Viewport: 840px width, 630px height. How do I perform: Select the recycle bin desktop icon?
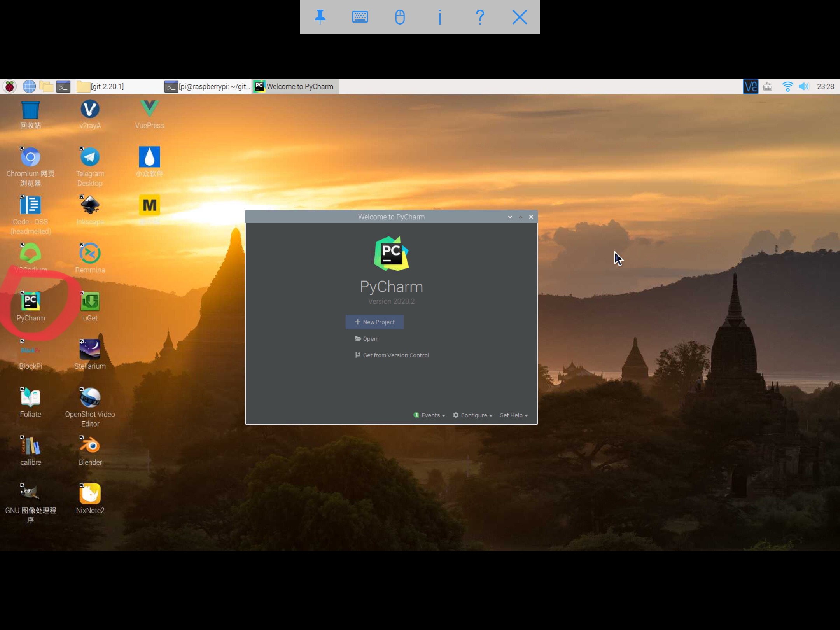(30, 114)
